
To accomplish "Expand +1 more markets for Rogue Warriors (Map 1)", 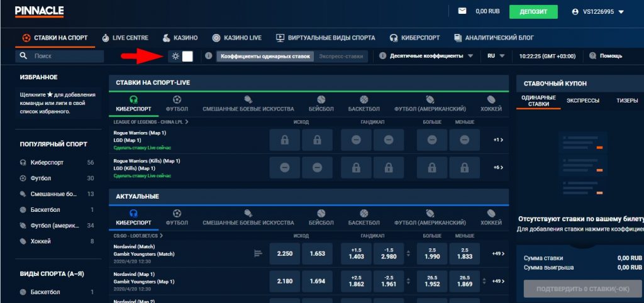I will [498, 140].
